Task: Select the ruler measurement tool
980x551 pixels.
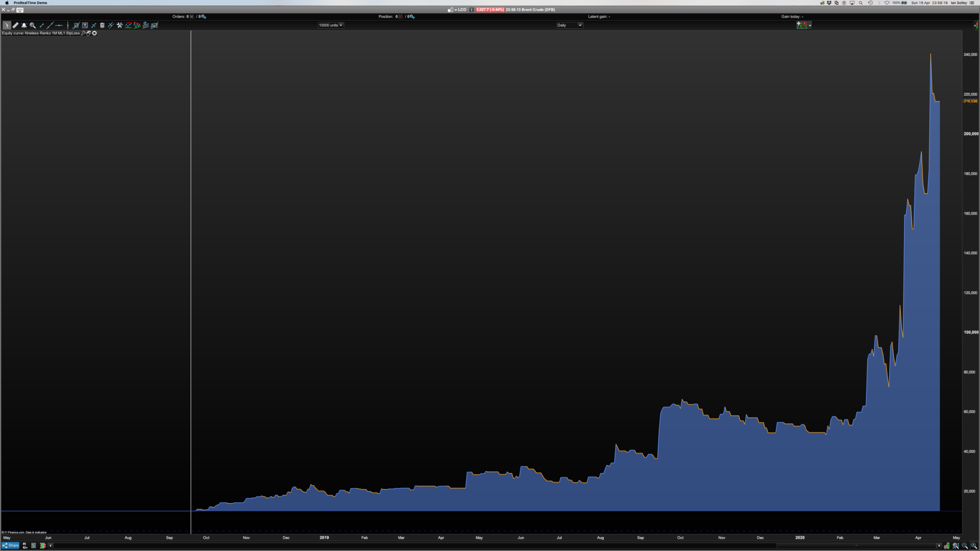Action: click(x=15, y=25)
